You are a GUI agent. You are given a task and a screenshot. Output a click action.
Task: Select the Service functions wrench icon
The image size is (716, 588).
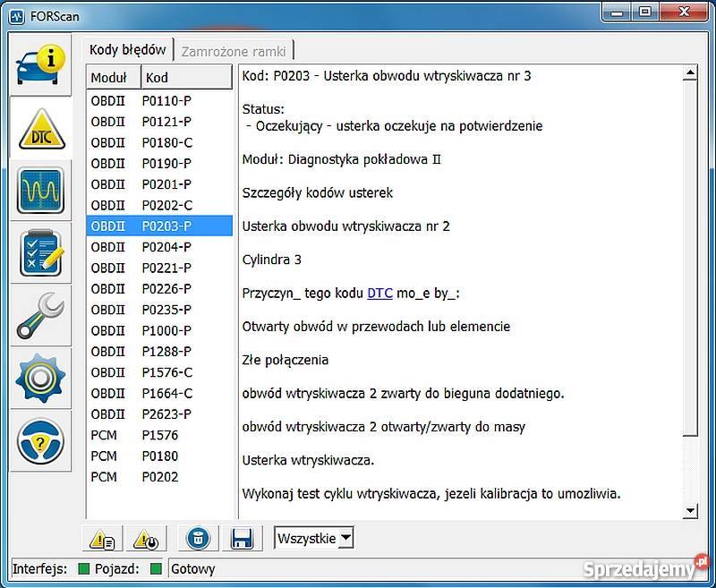click(40, 317)
